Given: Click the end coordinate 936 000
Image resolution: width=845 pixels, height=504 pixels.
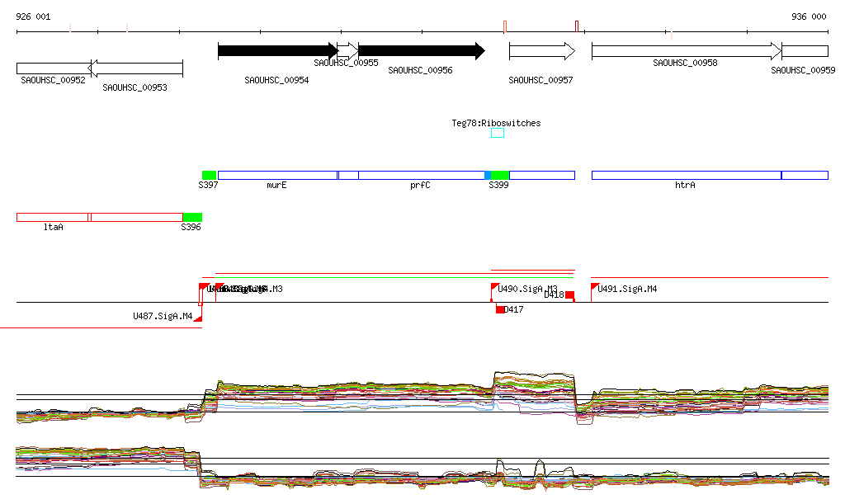Looking at the screenshot, I should [x=809, y=16].
